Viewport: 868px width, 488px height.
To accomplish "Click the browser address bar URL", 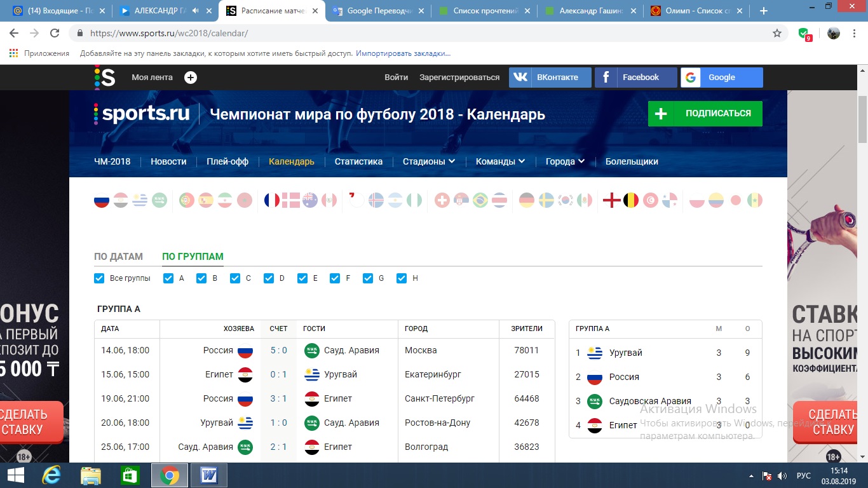I will point(169,34).
